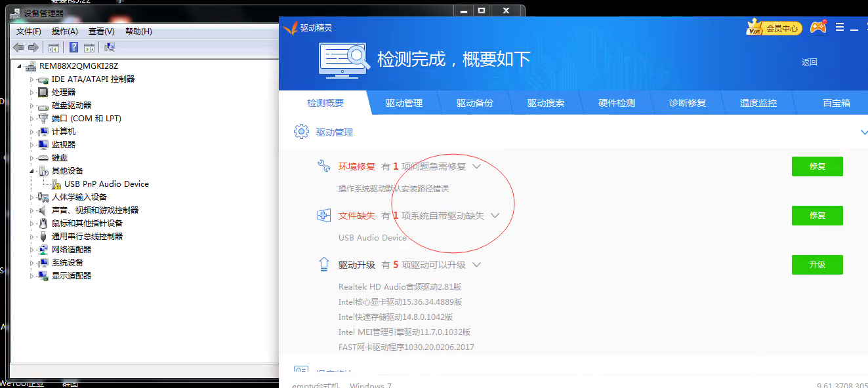Switch to the 温度监控 tab
This screenshot has height=388, width=868.
point(758,103)
